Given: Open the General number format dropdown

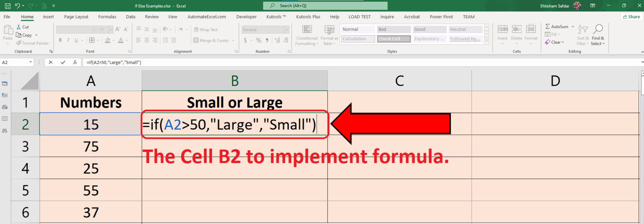Looking at the screenshot, I should pyautogui.click(x=287, y=30).
